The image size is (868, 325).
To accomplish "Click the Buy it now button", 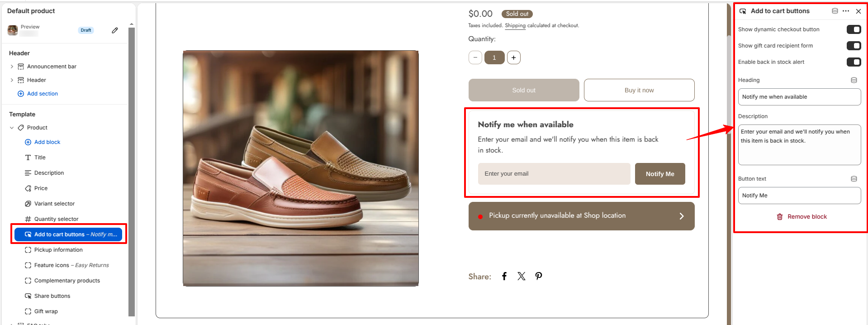I will coord(639,90).
